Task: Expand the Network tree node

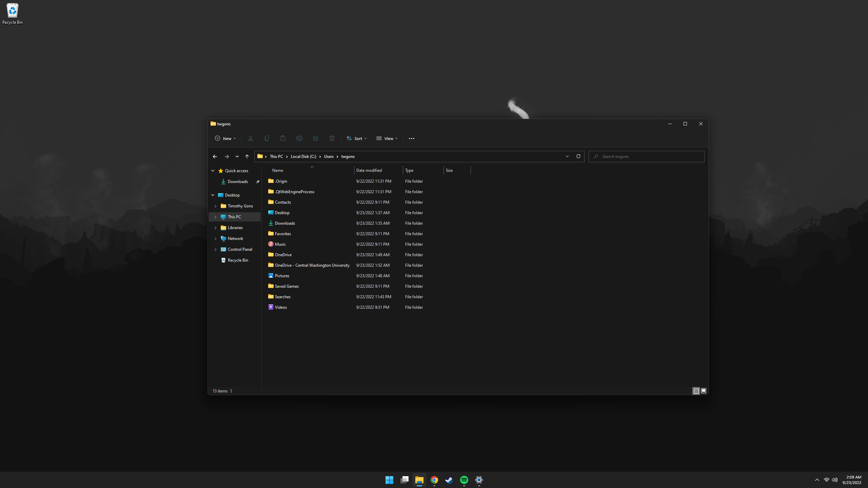Action: (x=216, y=239)
